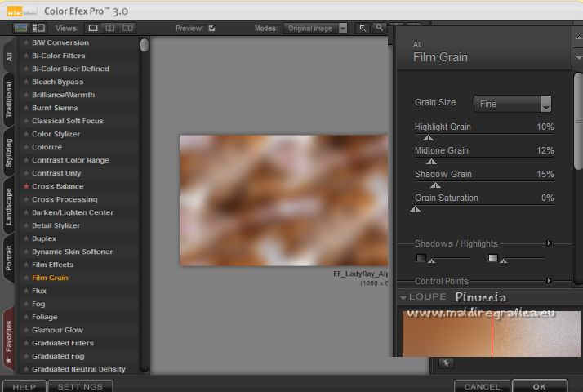The width and height of the screenshot is (583, 392).
Task: Click the OK button
Action: [540, 387]
